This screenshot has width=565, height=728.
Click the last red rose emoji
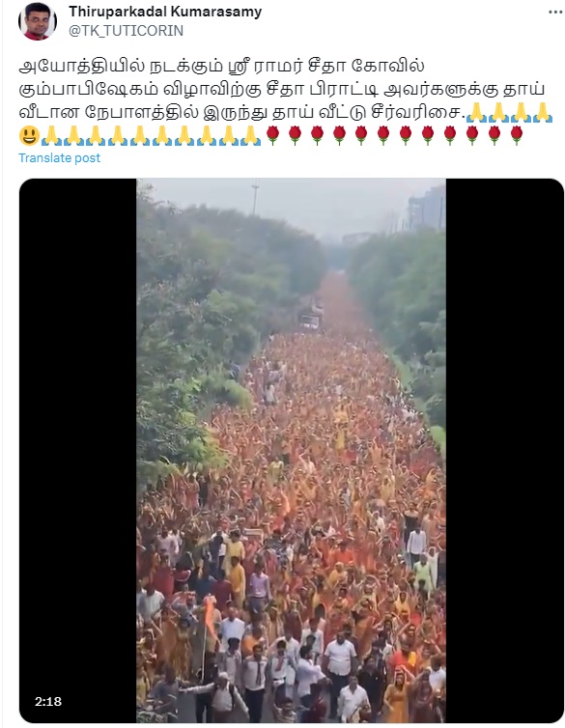[x=517, y=135]
